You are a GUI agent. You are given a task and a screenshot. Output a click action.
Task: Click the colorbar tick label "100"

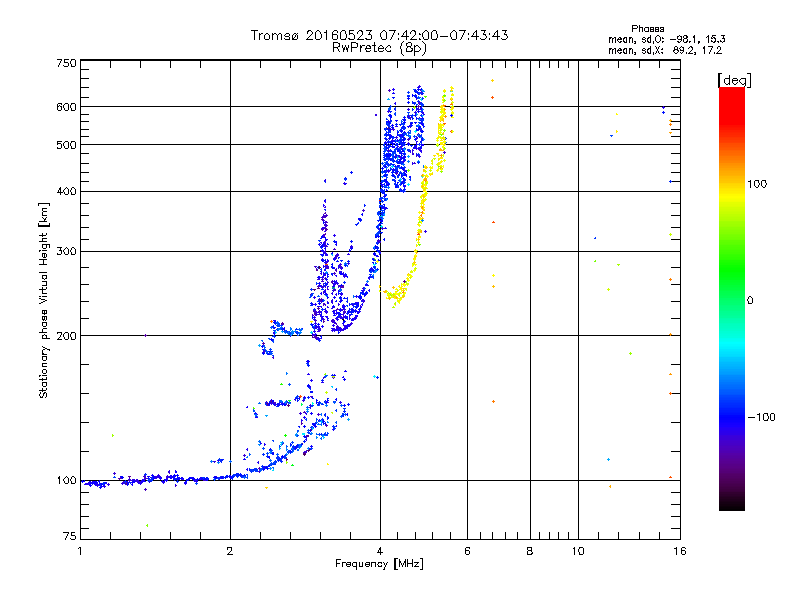(757, 184)
